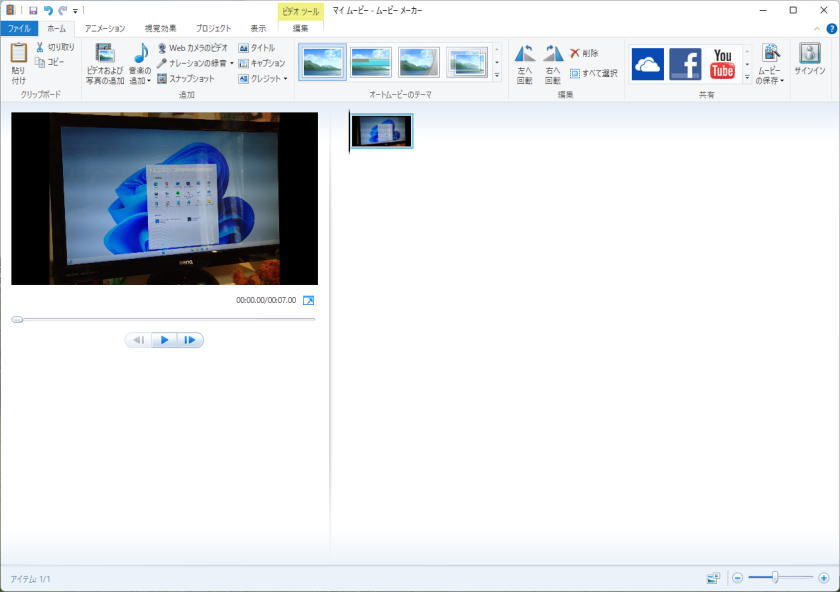
Task: Share the movie to OneDrive
Action: point(648,64)
